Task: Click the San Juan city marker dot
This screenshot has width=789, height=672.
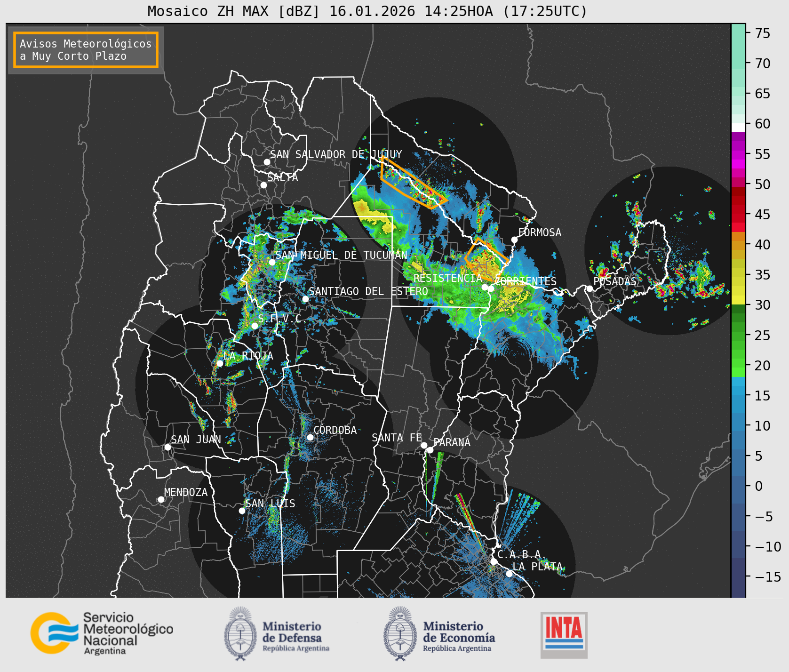Action: pos(167,447)
